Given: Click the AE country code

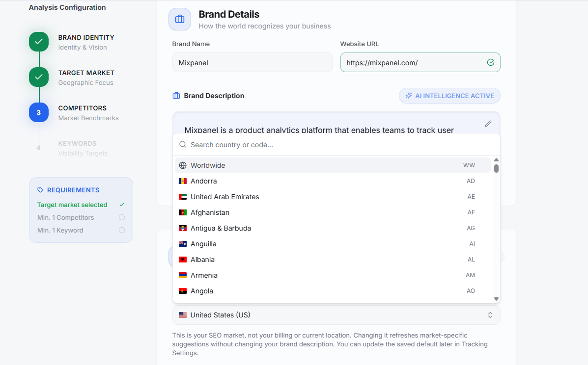Looking at the screenshot, I should pos(471,197).
